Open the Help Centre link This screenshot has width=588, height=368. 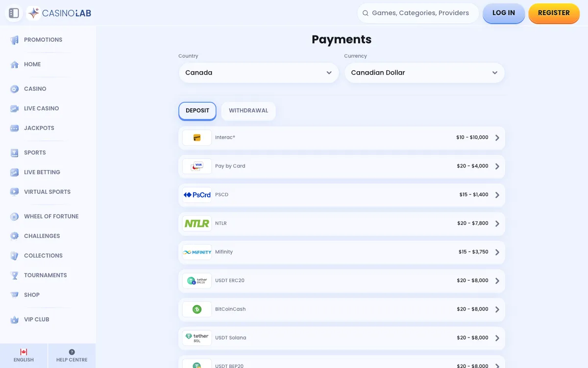point(72,356)
